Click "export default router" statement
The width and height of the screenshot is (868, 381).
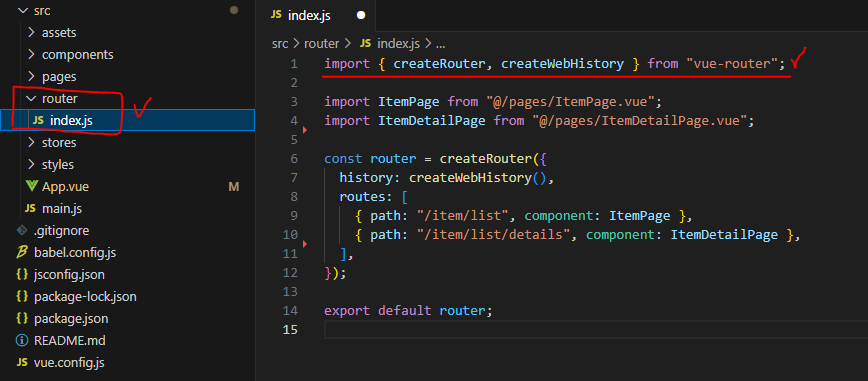coord(408,310)
